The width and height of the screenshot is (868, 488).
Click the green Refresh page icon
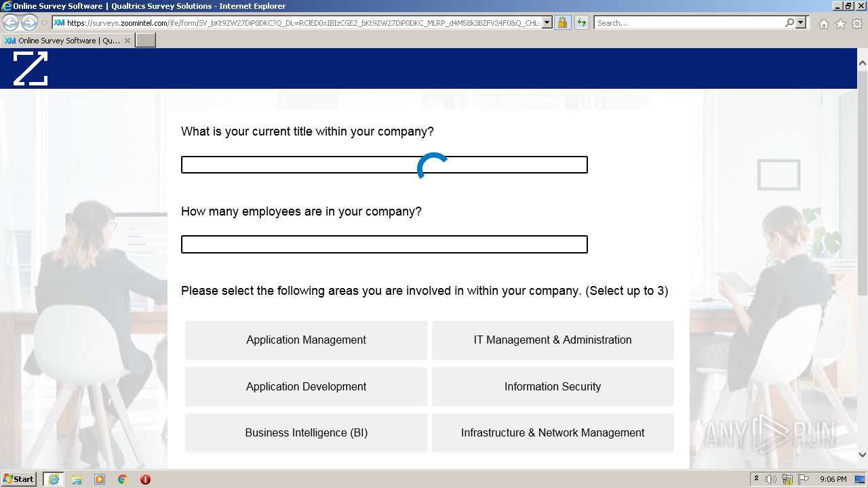point(582,22)
